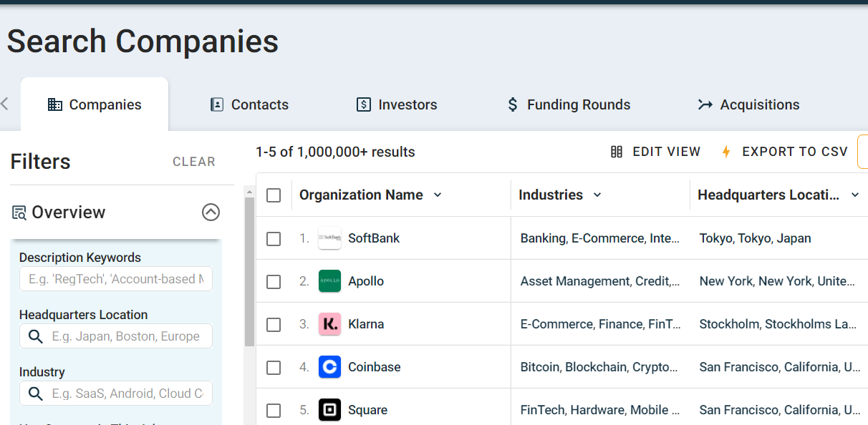This screenshot has height=425, width=868.
Task: Switch to the Investors tab
Action: [x=397, y=104]
